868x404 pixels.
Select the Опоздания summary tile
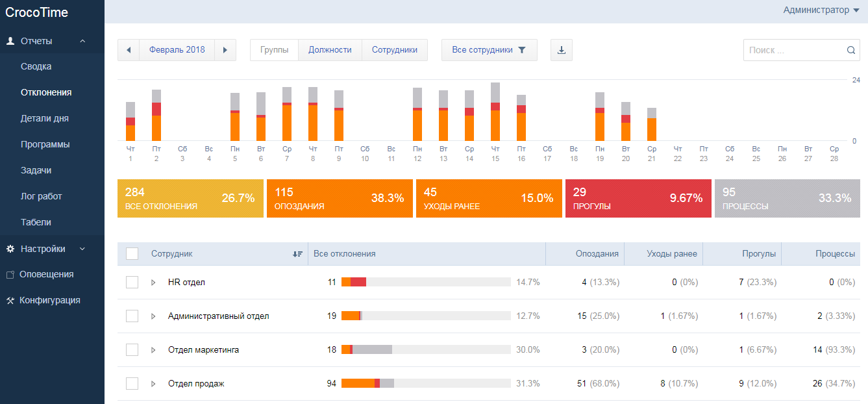340,199
